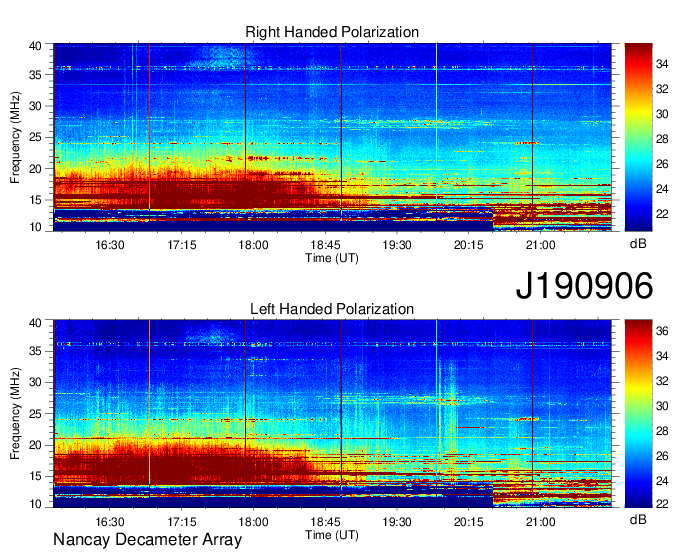Click 30 MHz tick on Left Handed plot
The height and width of the screenshot is (552, 680).
(x=35, y=382)
